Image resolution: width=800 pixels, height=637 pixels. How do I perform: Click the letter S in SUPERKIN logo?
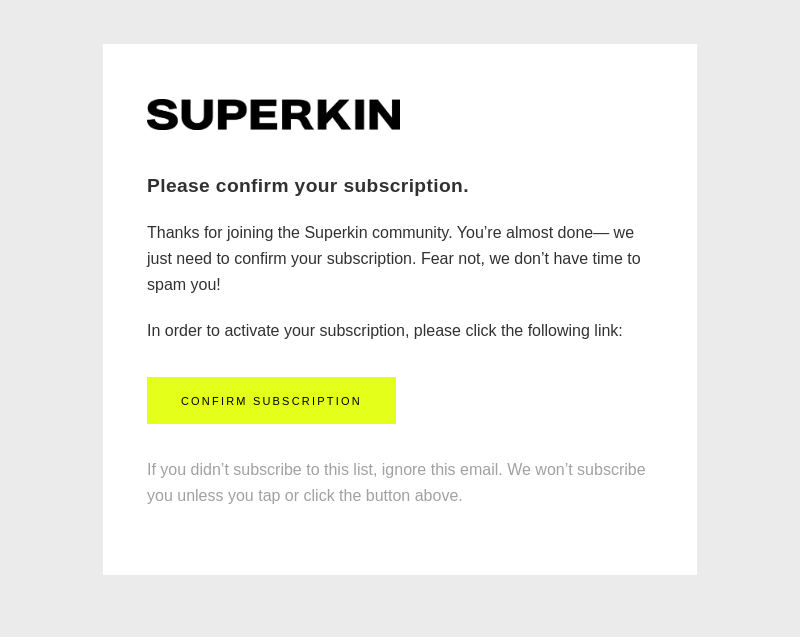162,115
